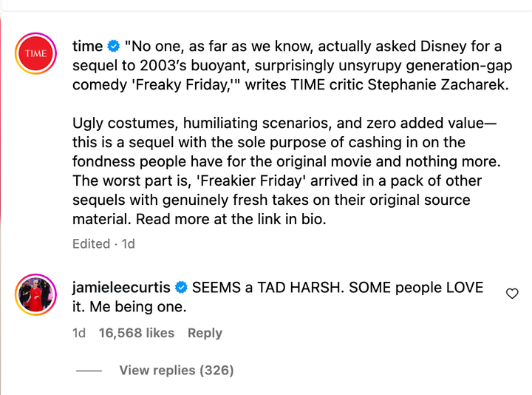This screenshot has height=395, width=532.
Task: Click the Edited · 1d label
Action: click(x=103, y=243)
